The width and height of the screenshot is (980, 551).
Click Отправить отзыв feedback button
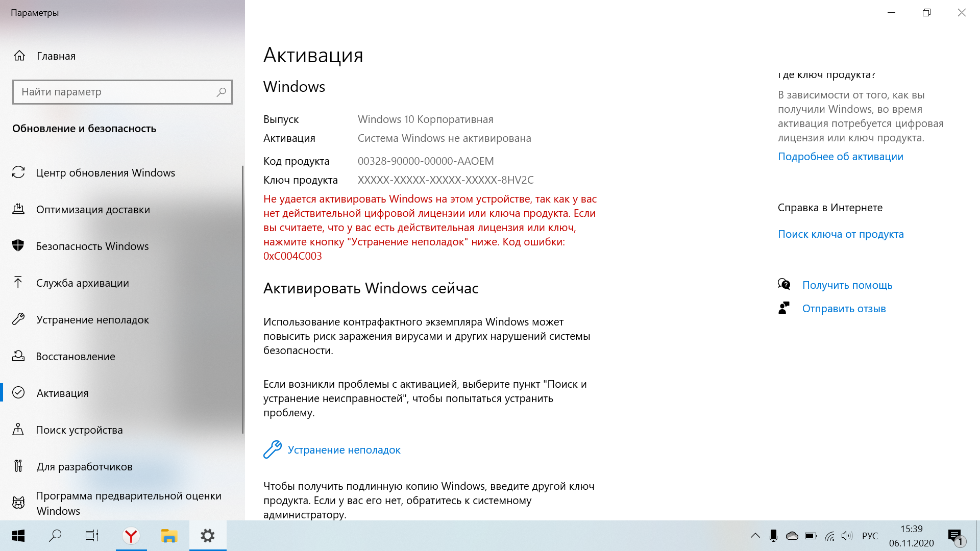point(845,308)
